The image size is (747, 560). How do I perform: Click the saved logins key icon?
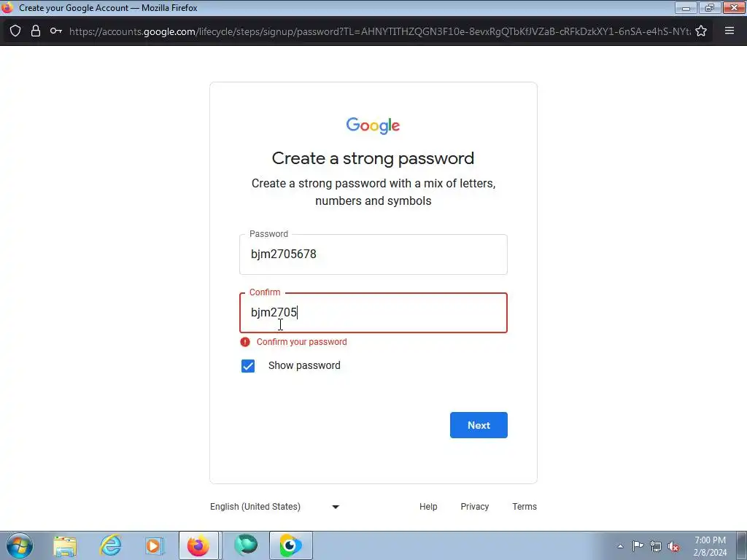[56, 31]
